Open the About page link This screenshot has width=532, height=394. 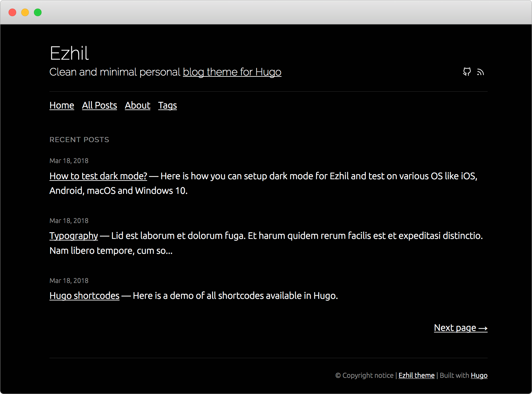tap(138, 105)
